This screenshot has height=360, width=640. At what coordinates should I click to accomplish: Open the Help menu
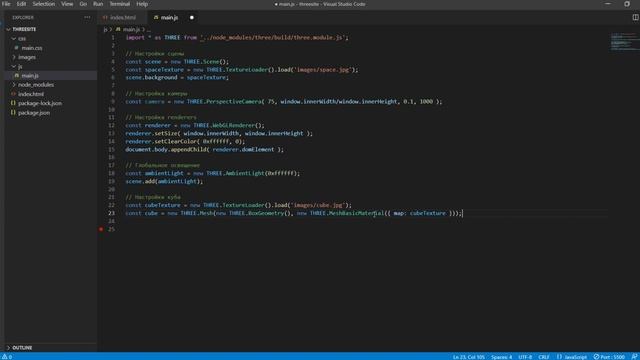tap(142, 4)
